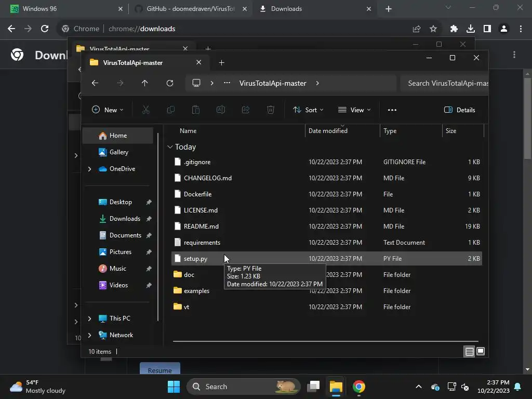Open the Sort dropdown
Image resolution: width=532 pixels, height=399 pixels.
[x=308, y=110]
